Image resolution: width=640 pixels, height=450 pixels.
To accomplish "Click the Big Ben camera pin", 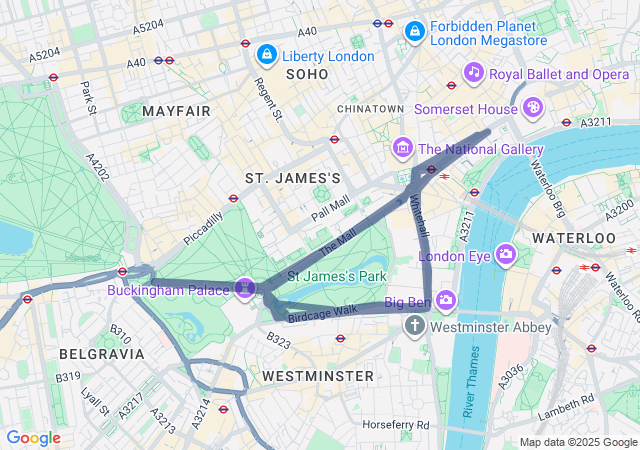I will coord(446,301).
